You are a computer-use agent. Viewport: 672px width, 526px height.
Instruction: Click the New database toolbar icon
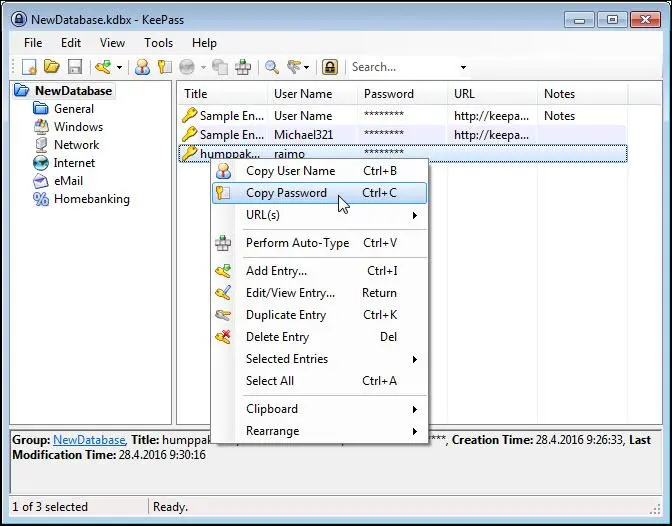(x=29, y=67)
